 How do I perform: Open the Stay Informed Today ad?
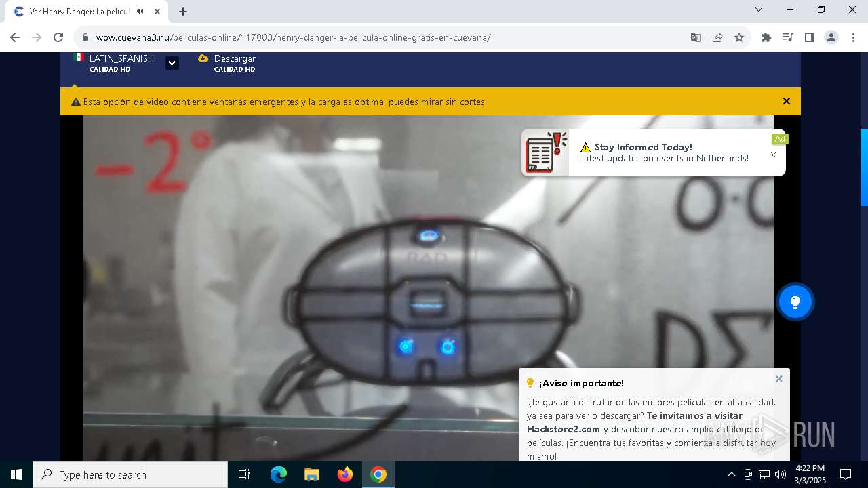[x=654, y=152]
